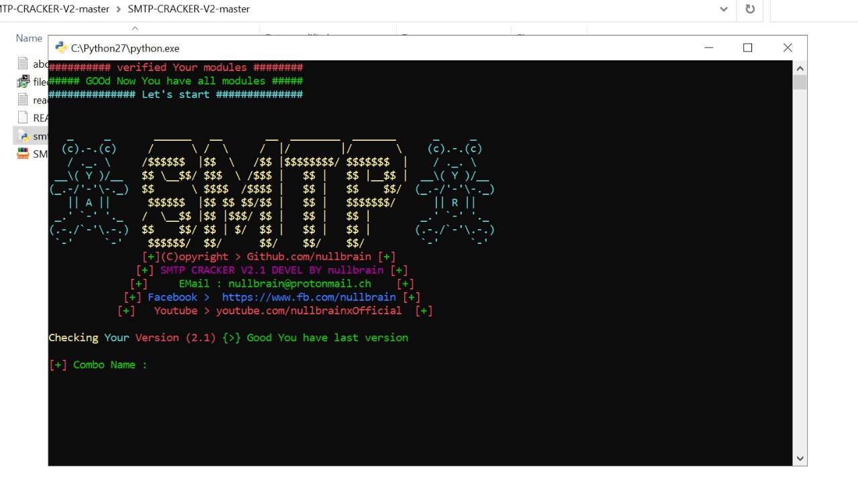Click the sort arrow above the Name column
Screen dimensions: 858x504
coord(135,28)
